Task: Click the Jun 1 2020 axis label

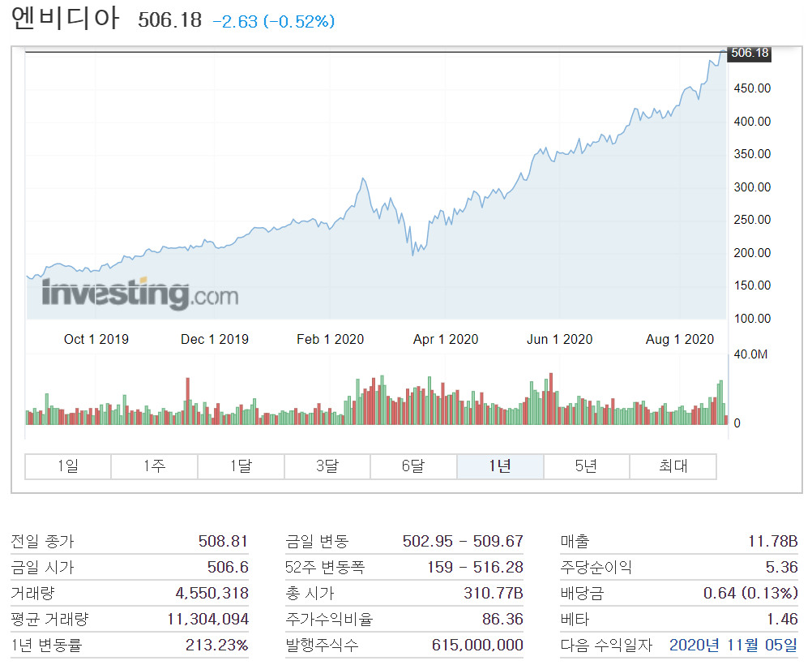Action: coord(560,340)
